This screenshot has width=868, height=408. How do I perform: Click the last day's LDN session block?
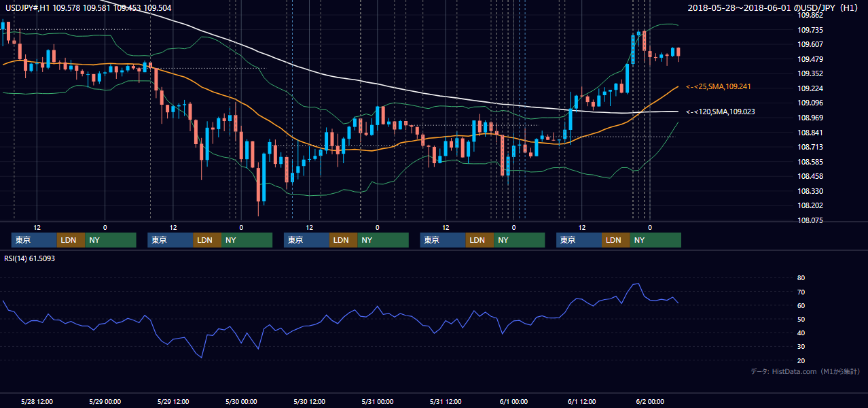(x=615, y=240)
